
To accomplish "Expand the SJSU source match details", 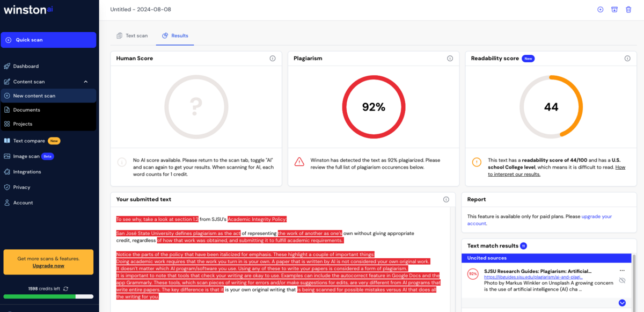I will point(622,303).
